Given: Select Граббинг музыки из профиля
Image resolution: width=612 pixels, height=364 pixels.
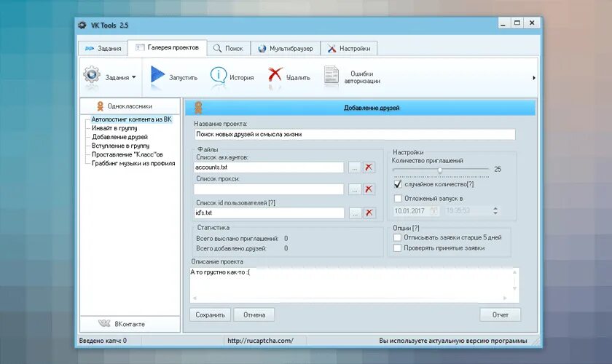Looking at the screenshot, I should [133, 163].
